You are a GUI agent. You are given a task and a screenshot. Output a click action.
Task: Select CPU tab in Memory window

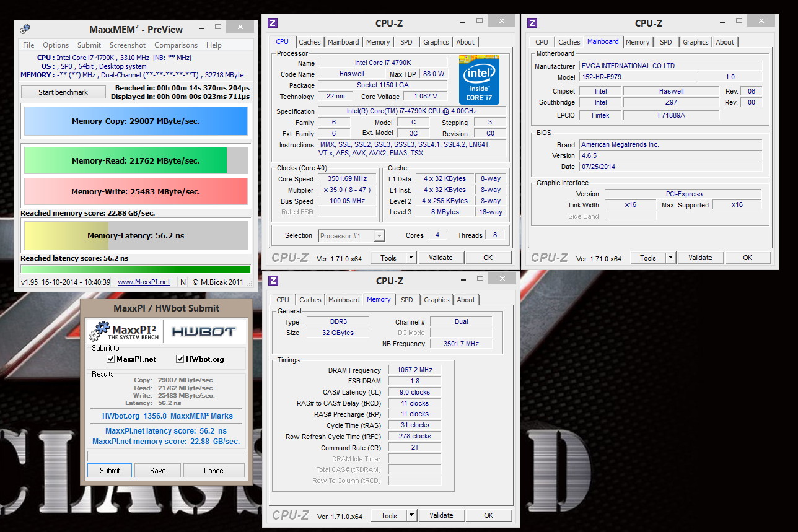click(x=283, y=300)
